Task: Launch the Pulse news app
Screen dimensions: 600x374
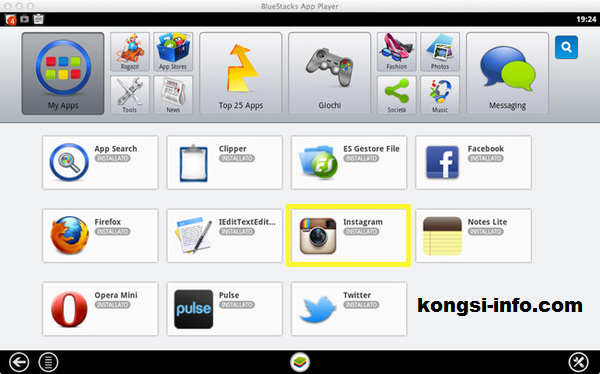Action: (225, 309)
